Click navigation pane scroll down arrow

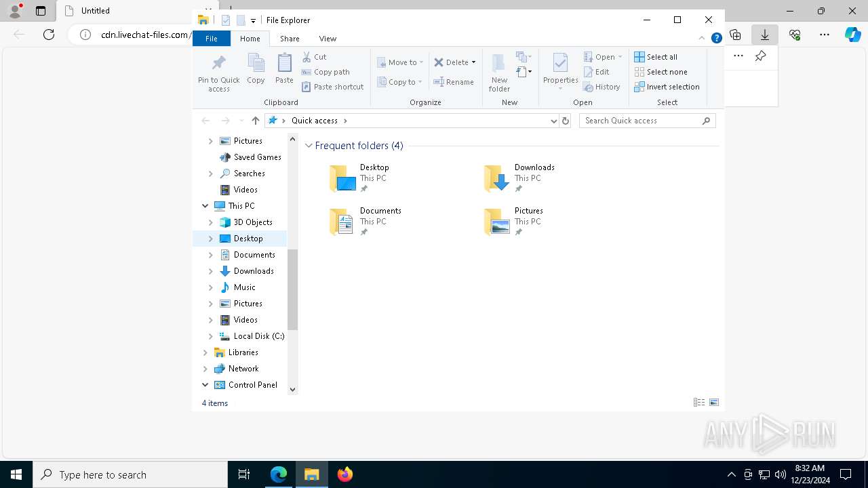click(x=292, y=389)
